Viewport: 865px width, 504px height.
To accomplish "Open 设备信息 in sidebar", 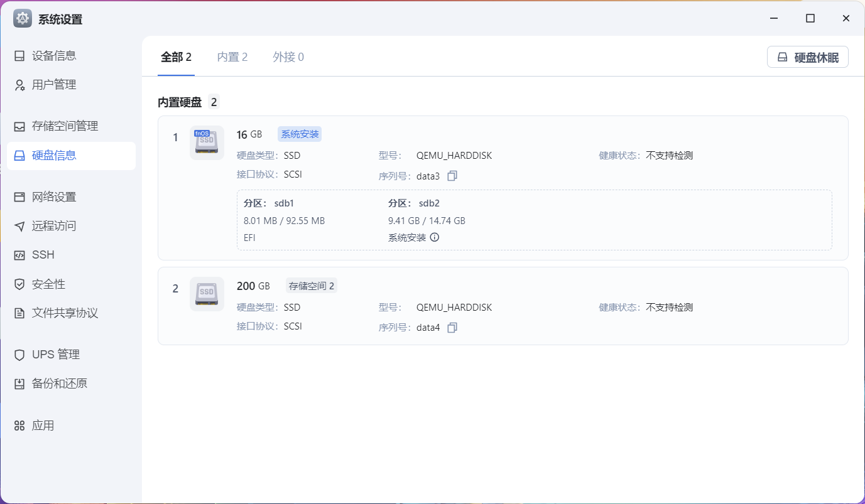I will pos(54,56).
